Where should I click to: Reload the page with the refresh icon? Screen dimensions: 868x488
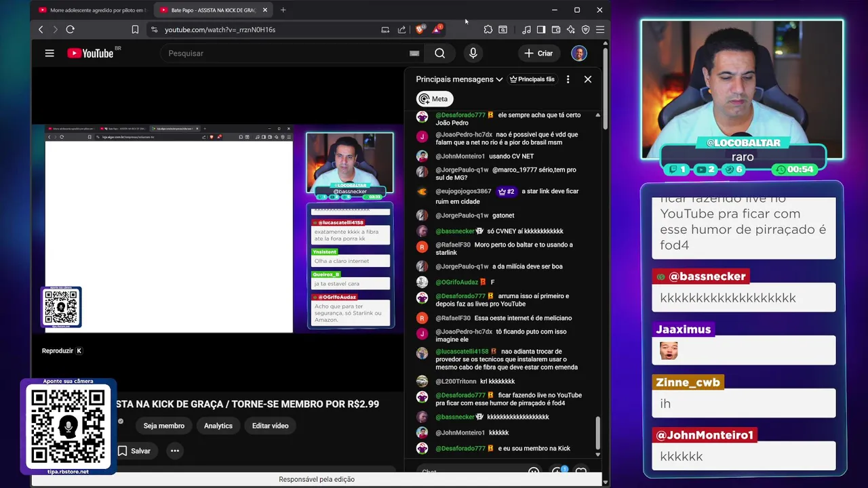pos(70,29)
